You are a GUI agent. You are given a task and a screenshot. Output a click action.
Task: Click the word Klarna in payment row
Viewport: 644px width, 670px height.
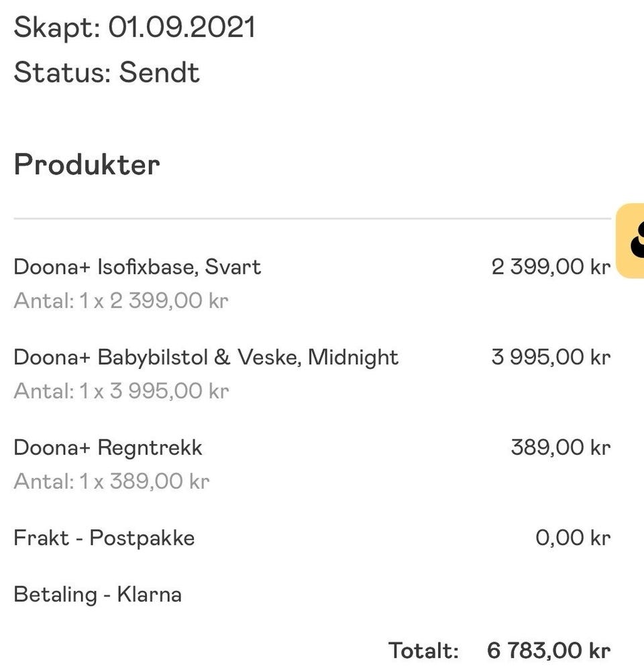150,595
